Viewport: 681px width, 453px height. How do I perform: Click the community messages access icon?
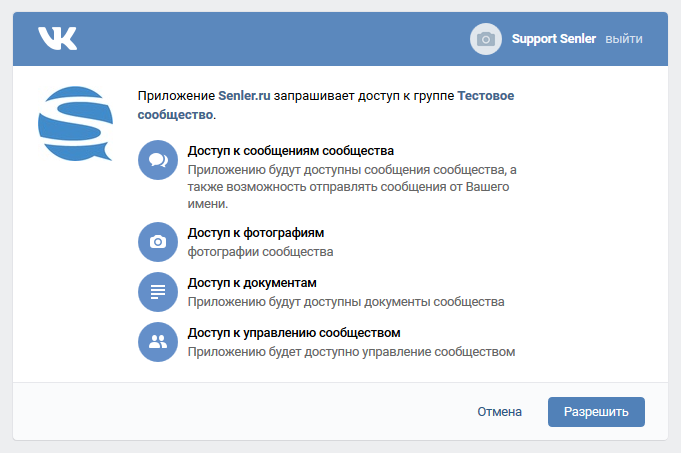[157, 159]
